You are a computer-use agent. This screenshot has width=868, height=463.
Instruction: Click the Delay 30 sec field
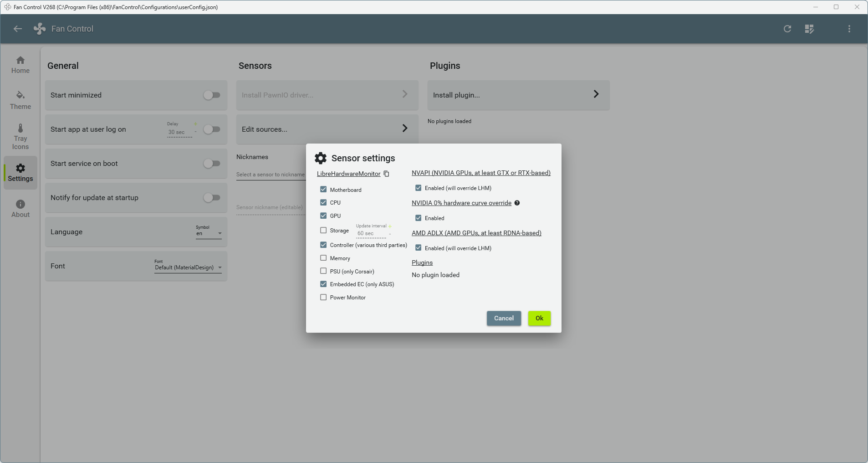tap(179, 132)
